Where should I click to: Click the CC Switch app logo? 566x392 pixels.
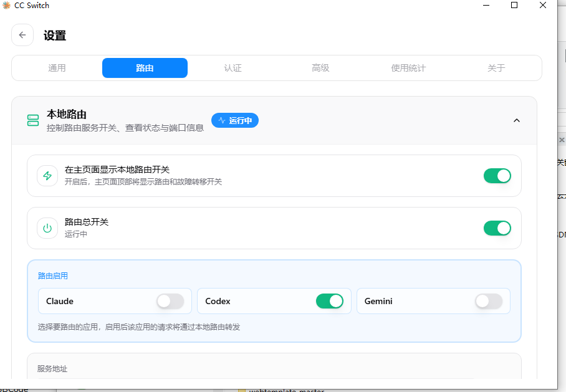coord(6,6)
